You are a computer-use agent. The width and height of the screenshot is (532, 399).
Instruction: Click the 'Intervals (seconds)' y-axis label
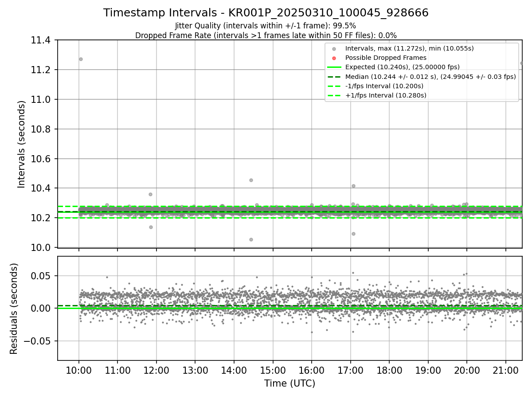(x=22, y=144)
